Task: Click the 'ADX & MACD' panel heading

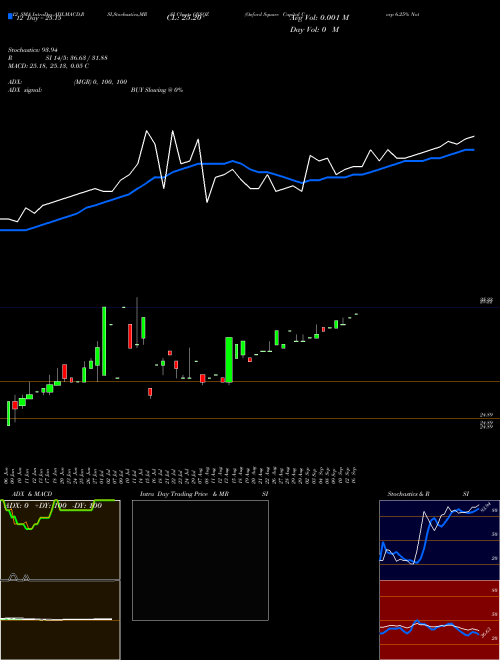Action: point(32,494)
